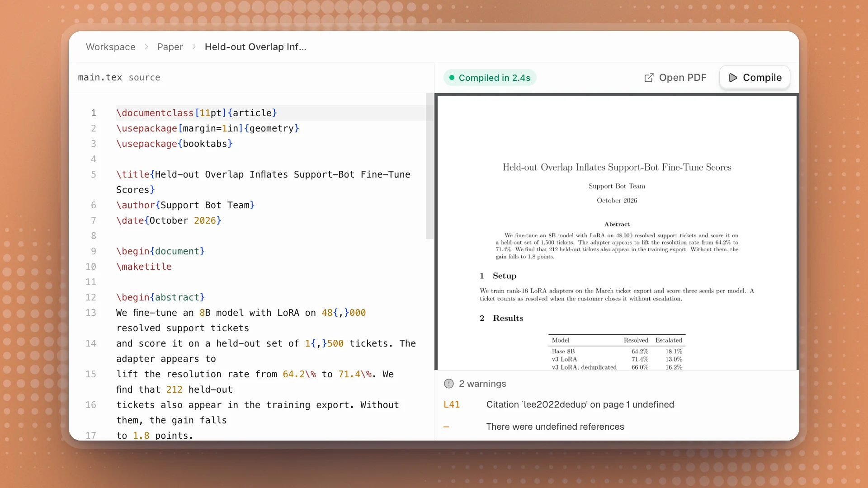Click the source label next to main.tex
The image size is (868, 488).
click(x=144, y=77)
